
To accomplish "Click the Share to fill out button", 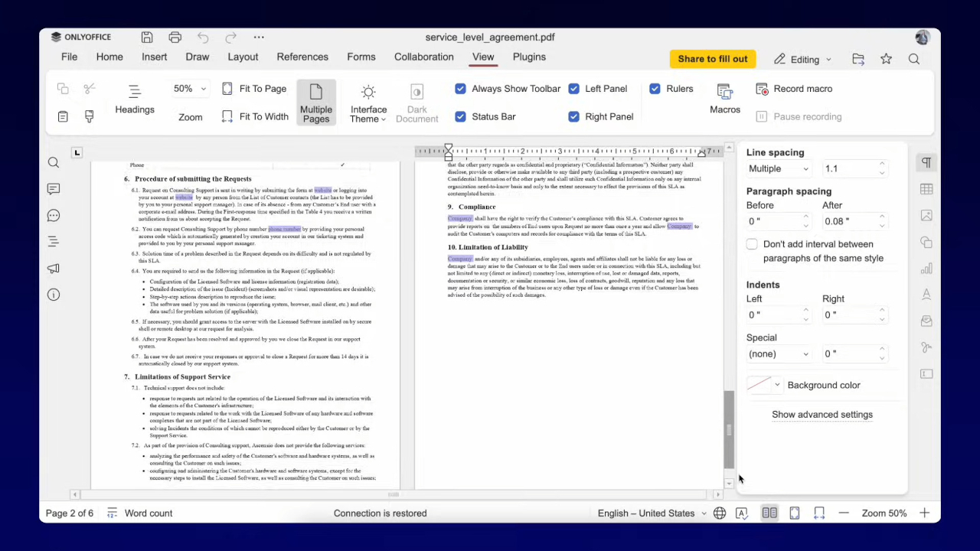I will coord(712,58).
